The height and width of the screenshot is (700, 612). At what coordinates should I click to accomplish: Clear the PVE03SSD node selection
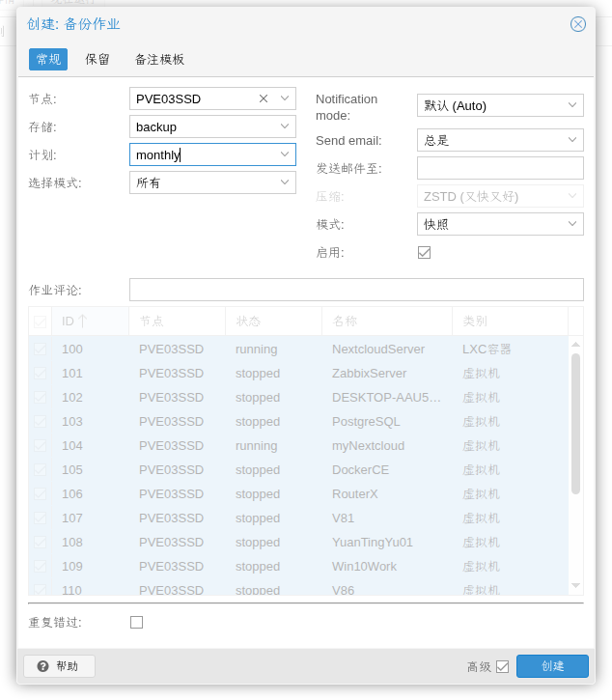point(264,98)
